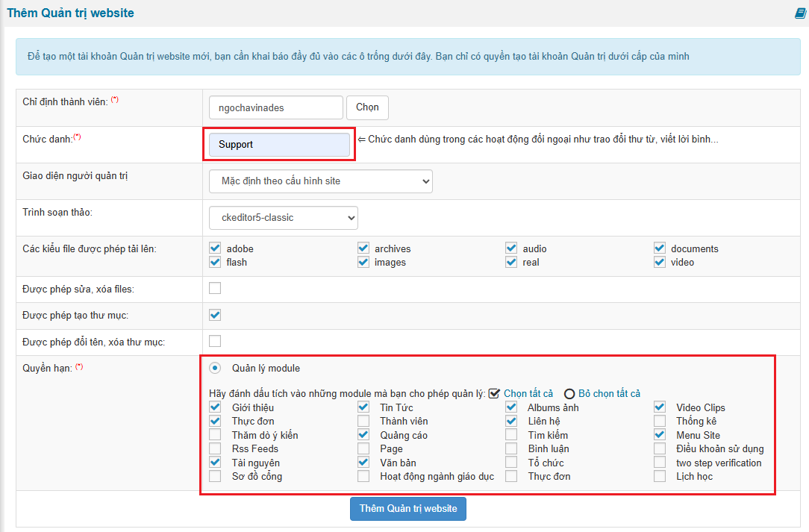The width and height of the screenshot is (809, 532).
Task: Expand the ckeditor5-classic editor dropdown
Action: 284,218
